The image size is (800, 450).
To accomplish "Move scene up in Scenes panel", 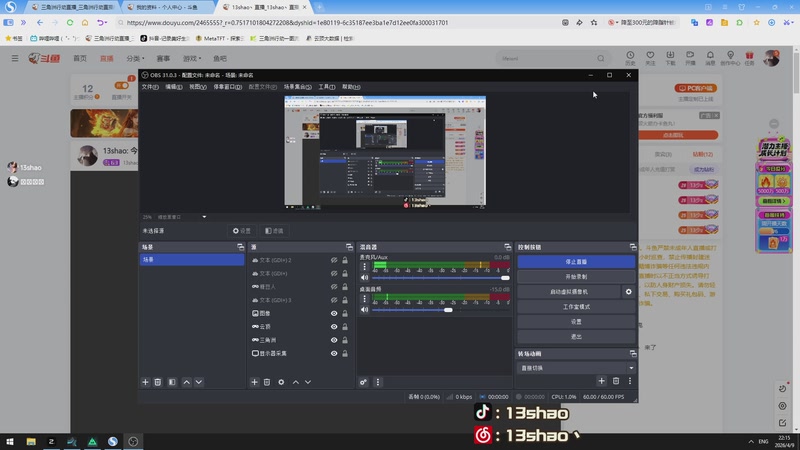I will [187, 382].
